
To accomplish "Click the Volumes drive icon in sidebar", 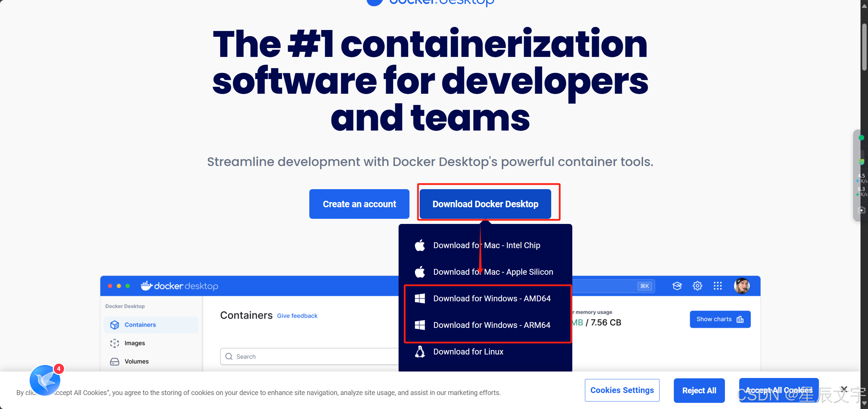I will point(115,362).
